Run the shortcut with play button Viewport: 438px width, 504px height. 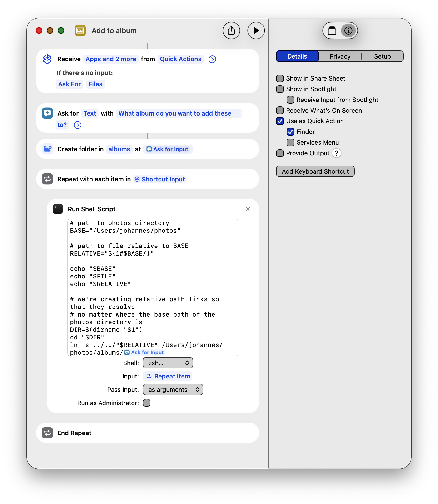(256, 30)
